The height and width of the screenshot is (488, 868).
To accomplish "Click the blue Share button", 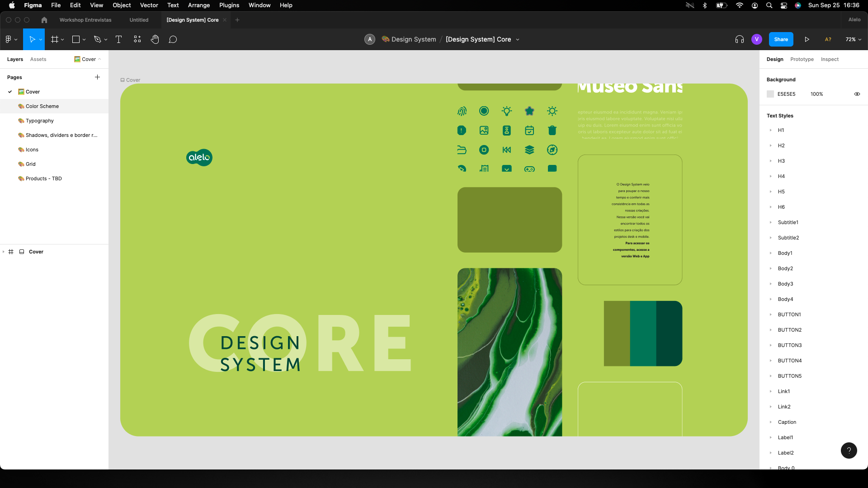I will 781,39.
